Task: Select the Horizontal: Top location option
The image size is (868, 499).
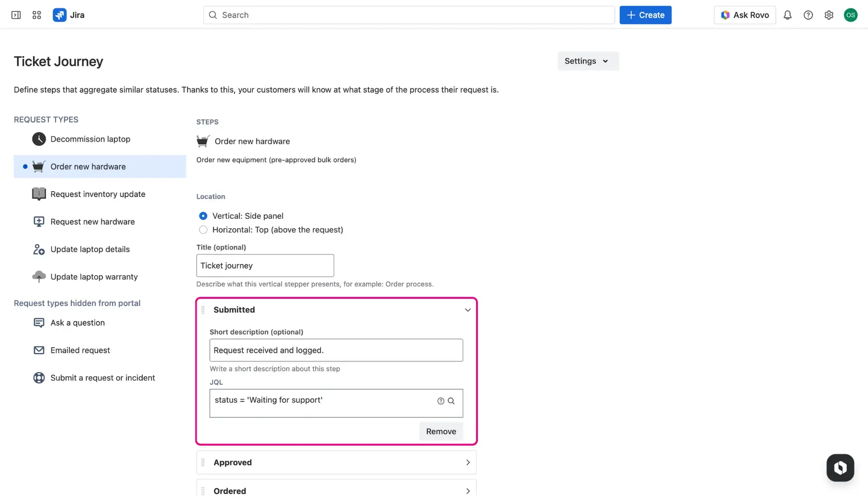Action: coord(203,230)
